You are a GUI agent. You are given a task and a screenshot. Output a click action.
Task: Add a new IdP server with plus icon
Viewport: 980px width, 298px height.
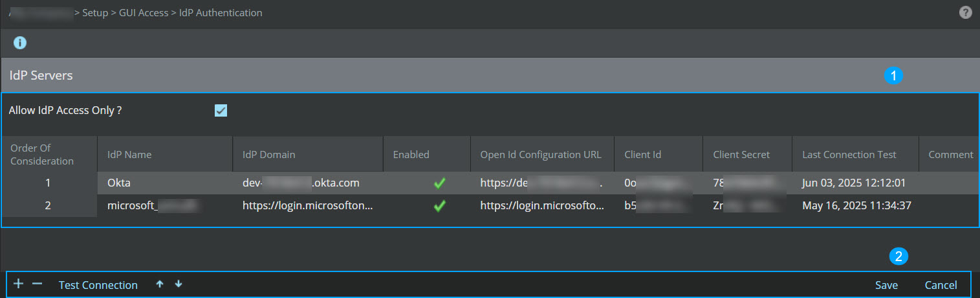click(x=18, y=284)
